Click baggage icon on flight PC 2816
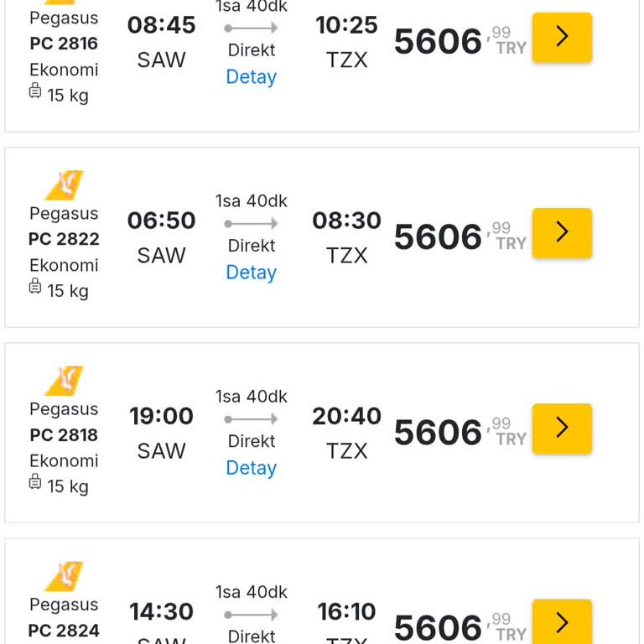Screen dimensions: 644x644 35,91
